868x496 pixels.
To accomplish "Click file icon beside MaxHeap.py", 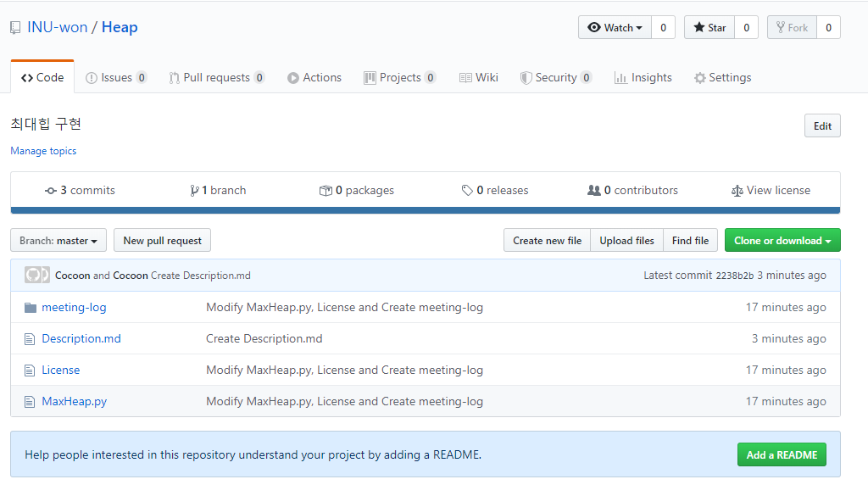I will [30, 402].
